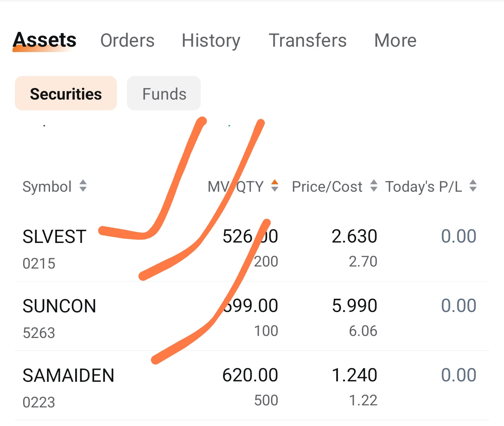This screenshot has height=426, width=504.
Task: Click the Symbol column header
Action: [x=47, y=186]
